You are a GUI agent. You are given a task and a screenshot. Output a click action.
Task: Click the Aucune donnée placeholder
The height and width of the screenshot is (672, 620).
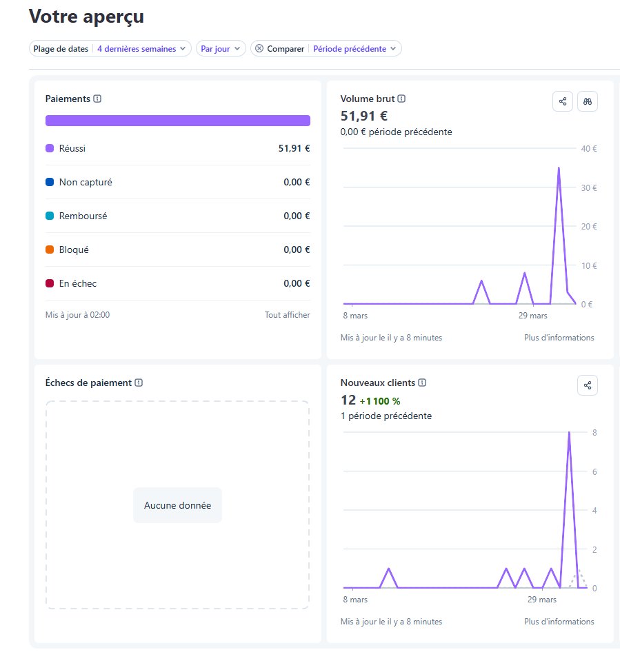pos(177,505)
